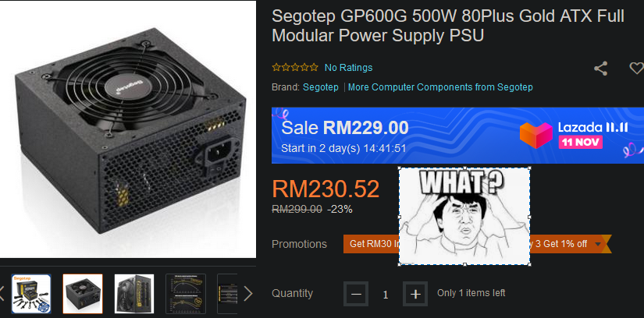Show next thumbnails with right chevron

(x=248, y=294)
